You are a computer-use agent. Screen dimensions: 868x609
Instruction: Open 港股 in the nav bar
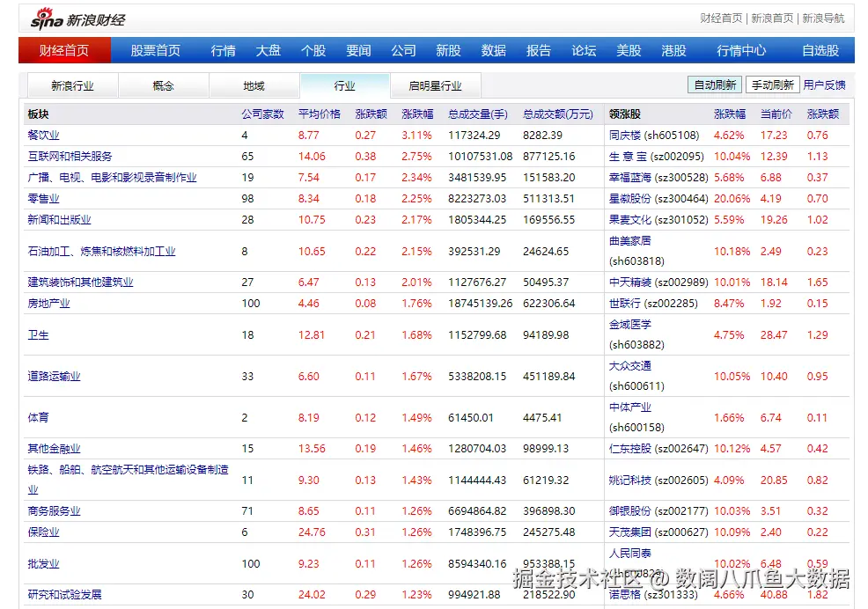[x=673, y=50]
